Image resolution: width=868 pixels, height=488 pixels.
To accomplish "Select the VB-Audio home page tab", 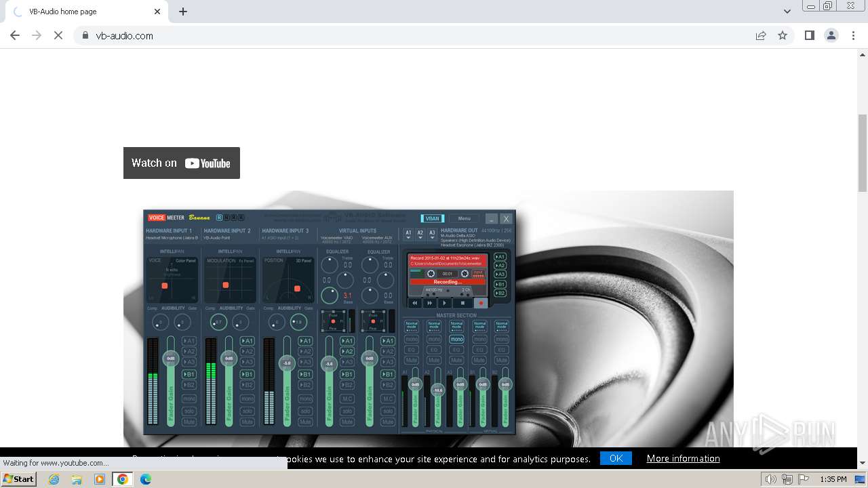I will [x=86, y=12].
